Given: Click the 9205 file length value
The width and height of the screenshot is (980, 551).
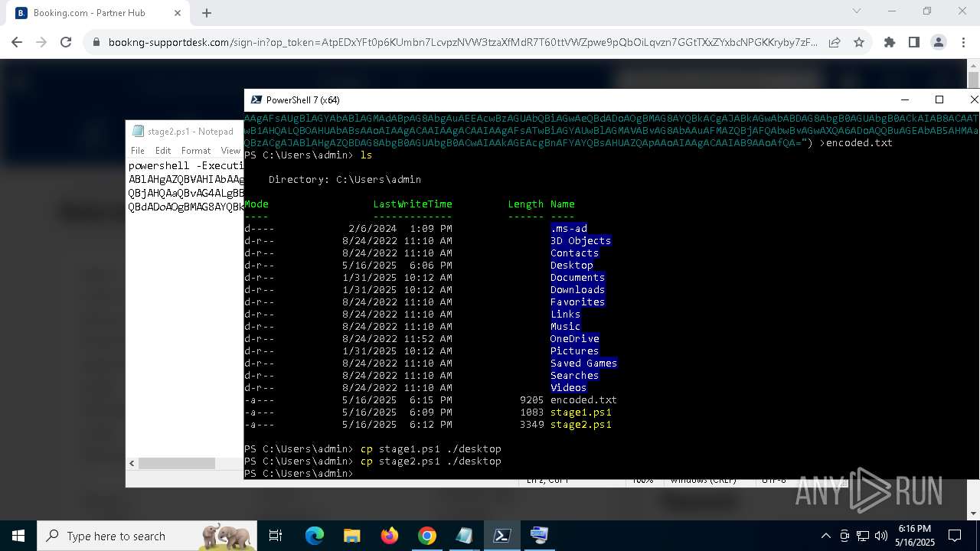Looking at the screenshot, I should (x=531, y=400).
